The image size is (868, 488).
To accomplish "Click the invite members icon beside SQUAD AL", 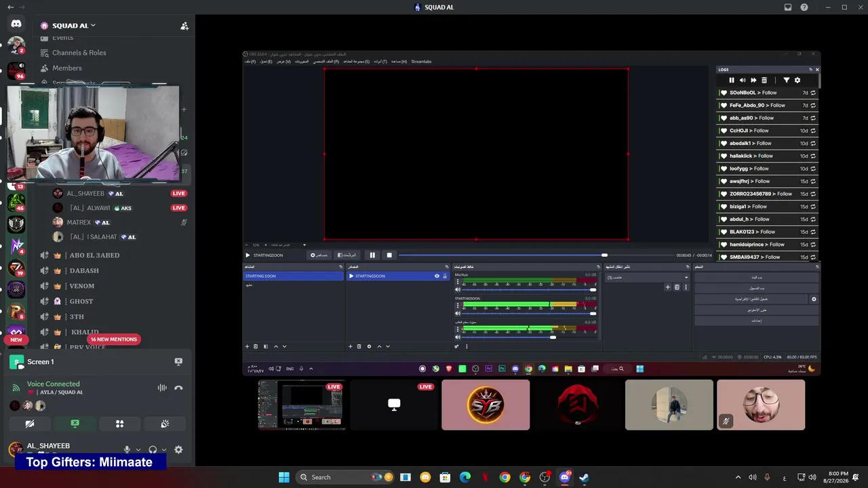I will tap(184, 26).
